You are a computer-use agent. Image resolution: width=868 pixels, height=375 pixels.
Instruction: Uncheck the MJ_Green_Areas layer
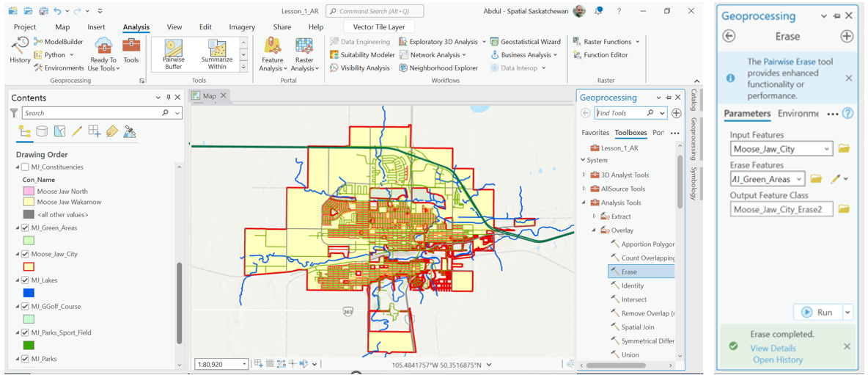point(25,228)
